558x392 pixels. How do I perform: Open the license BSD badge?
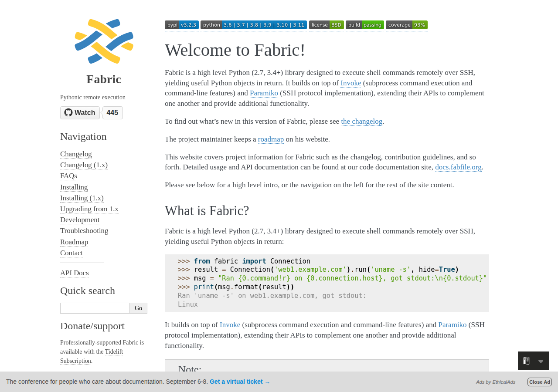pos(327,25)
